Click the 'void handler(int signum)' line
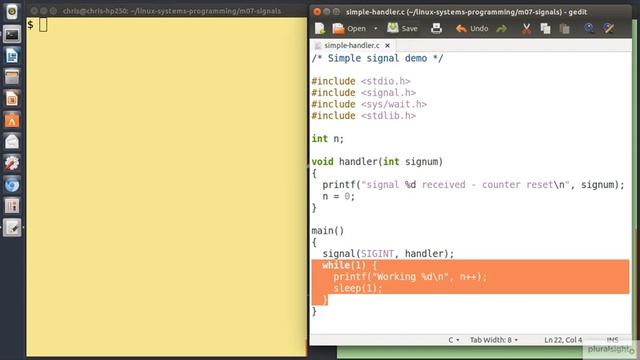The width and height of the screenshot is (640, 360). coord(377,162)
